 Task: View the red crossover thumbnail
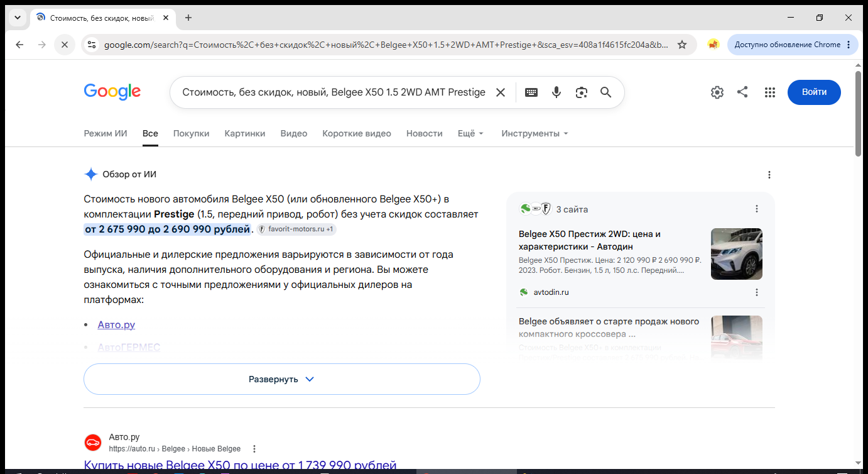click(737, 338)
